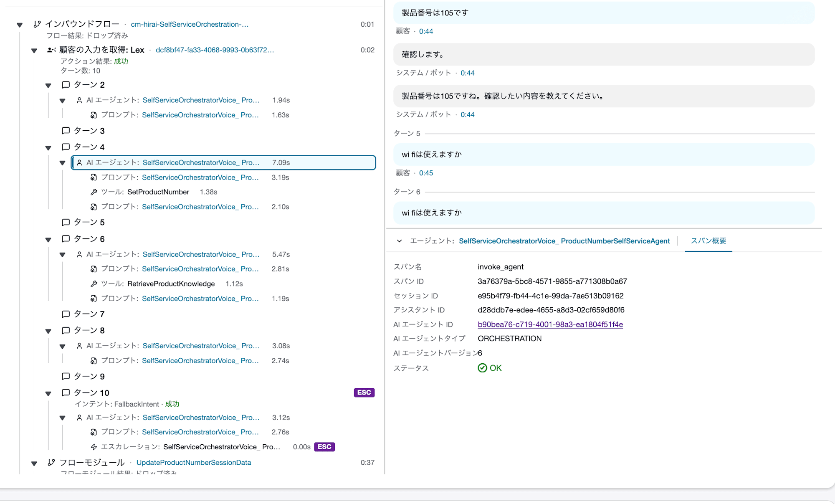
Task: Click the flow module branch icon
Action: coord(51,463)
